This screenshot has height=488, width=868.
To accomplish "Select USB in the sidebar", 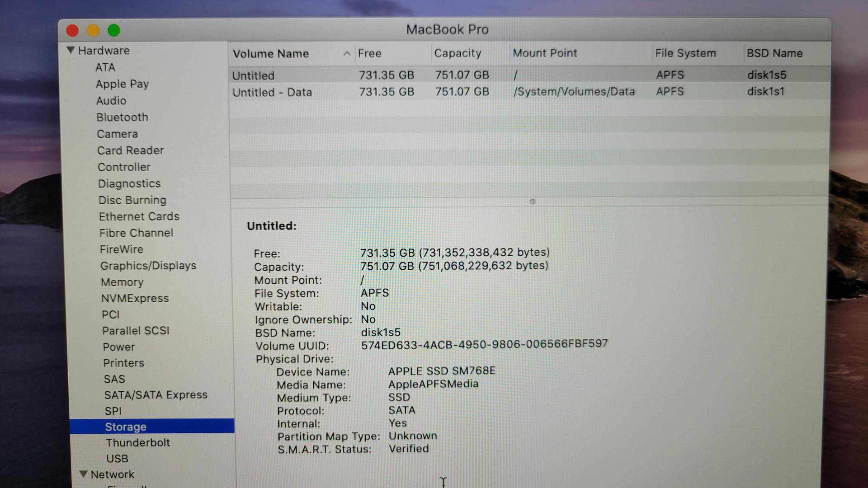I will point(117,458).
